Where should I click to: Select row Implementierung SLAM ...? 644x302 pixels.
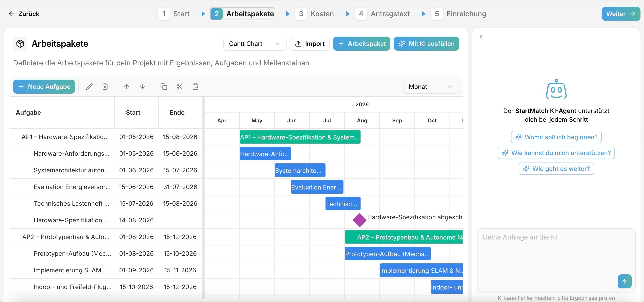106,270
